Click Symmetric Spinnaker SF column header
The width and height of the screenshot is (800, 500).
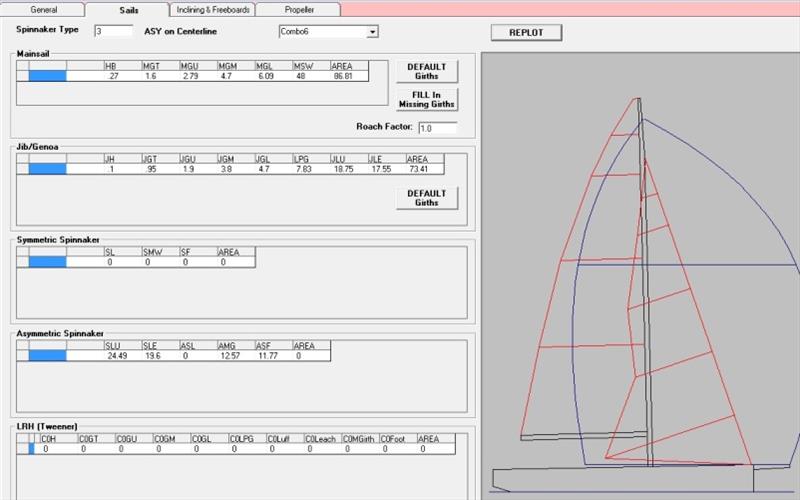coord(198,252)
